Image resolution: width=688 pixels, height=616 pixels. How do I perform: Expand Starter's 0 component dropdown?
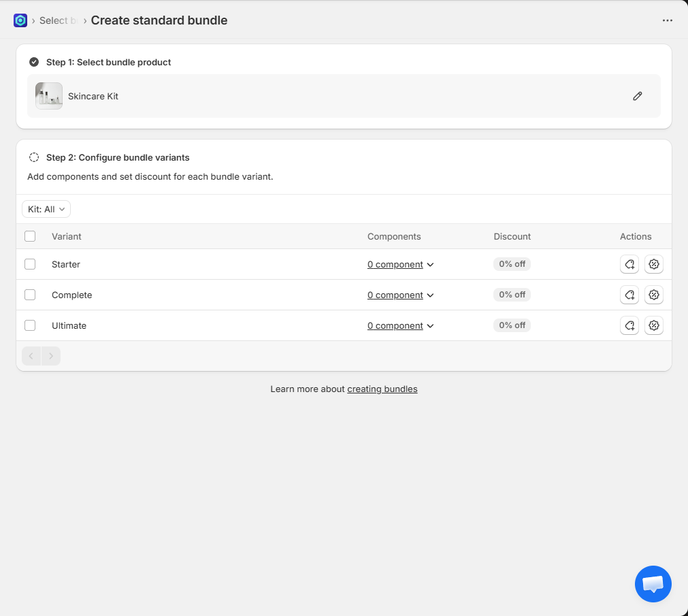[x=400, y=265]
